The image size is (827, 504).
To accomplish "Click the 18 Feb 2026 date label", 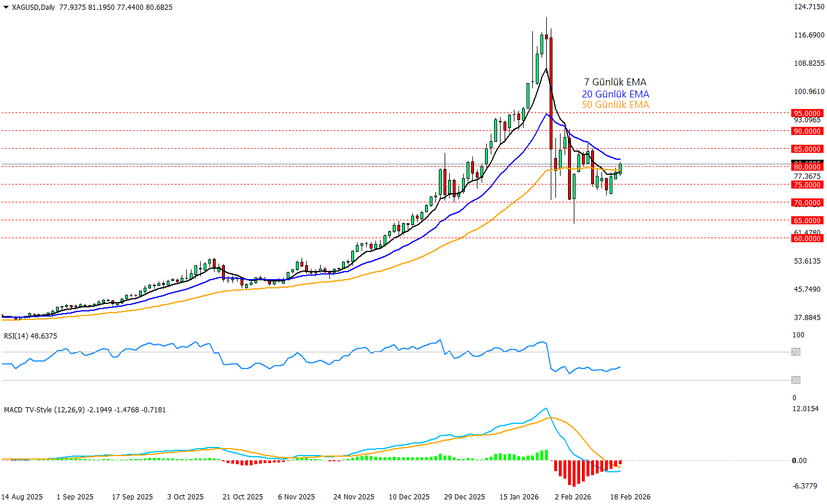I will (630, 497).
